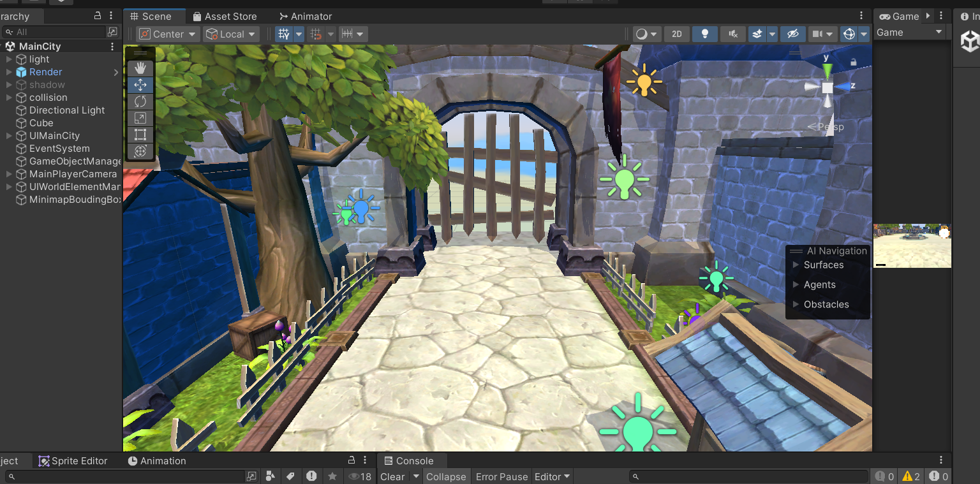
Task: Open the Local handle rotation dropdown
Action: tap(231, 34)
